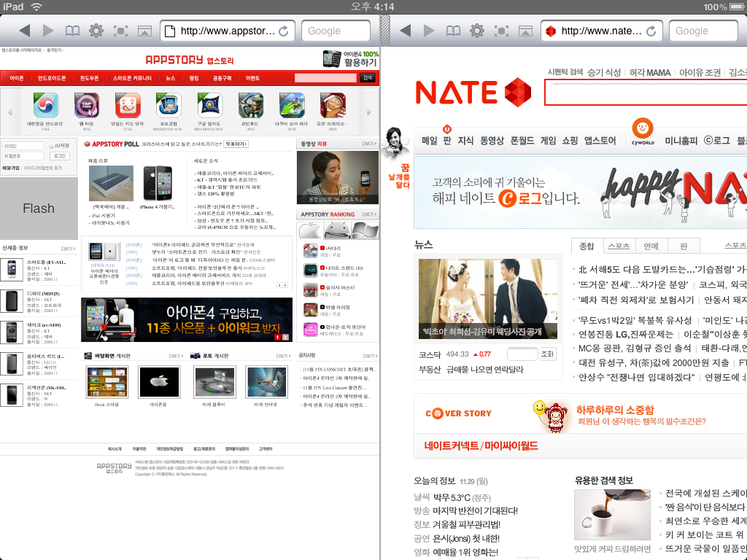The image size is (747, 560).
Task: Open the cyworld smiley icon on Nate
Action: click(x=642, y=128)
